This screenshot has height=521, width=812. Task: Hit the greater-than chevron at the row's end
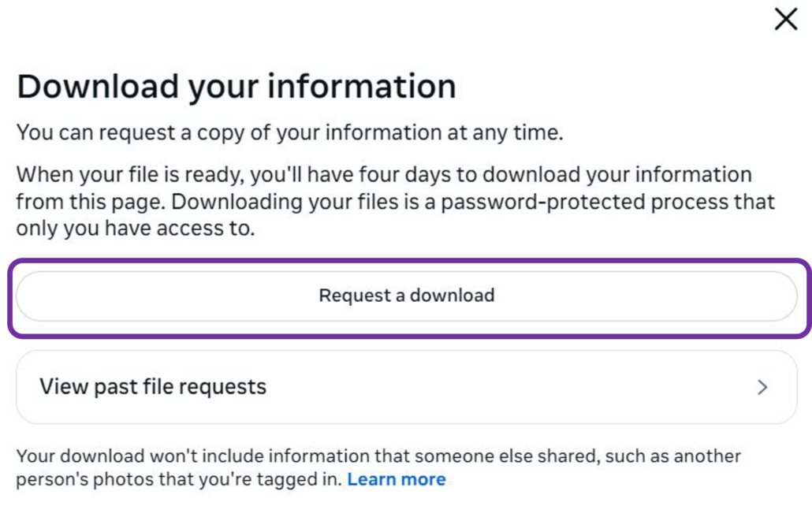pyautogui.click(x=762, y=387)
